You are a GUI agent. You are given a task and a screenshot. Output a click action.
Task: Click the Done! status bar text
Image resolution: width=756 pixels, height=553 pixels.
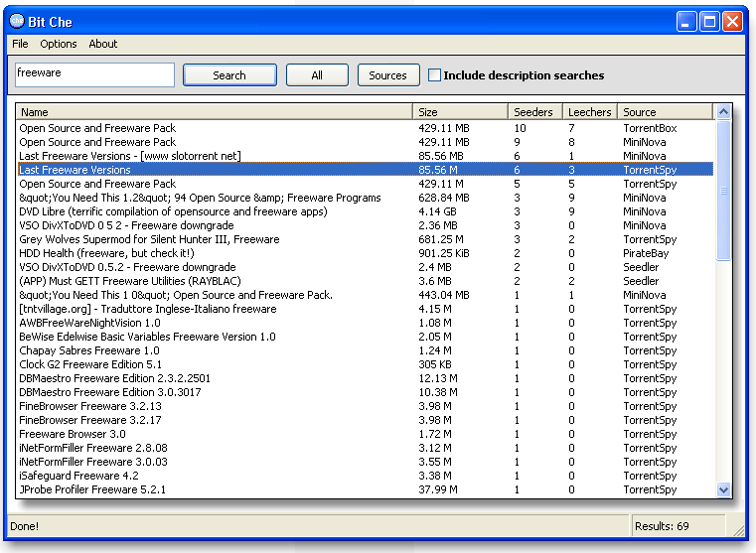click(x=24, y=526)
